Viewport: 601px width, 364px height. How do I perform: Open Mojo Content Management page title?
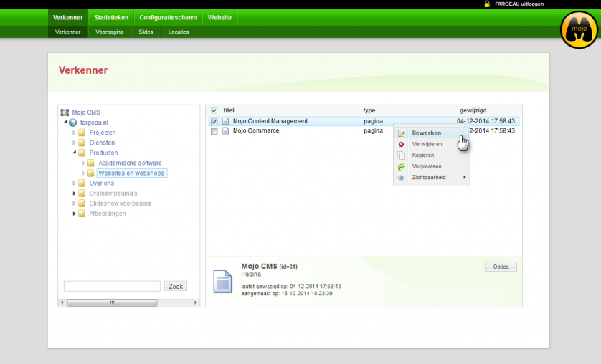pos(270,121)
